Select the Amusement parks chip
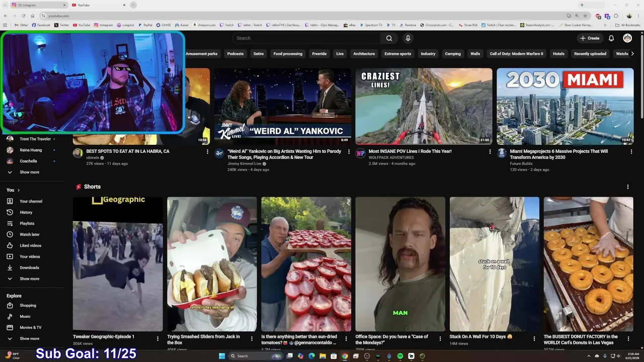The image size is (644, 362). (x=202, y=54)
